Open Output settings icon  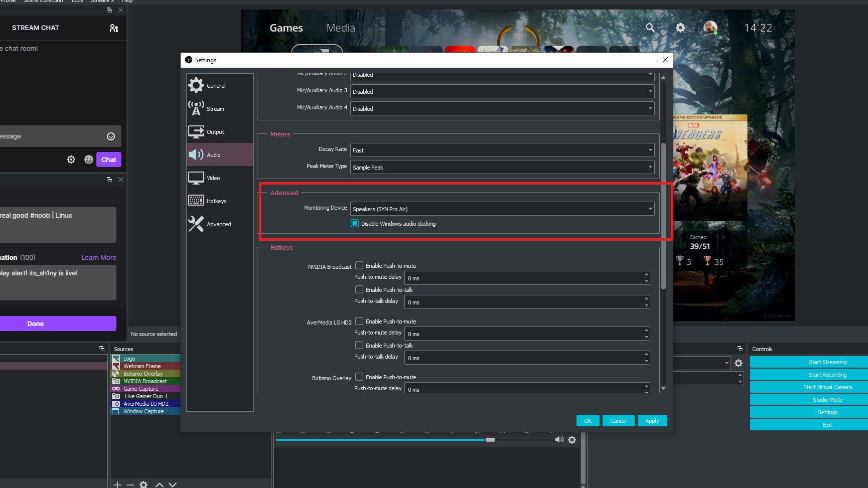click(x=196, y=131)
